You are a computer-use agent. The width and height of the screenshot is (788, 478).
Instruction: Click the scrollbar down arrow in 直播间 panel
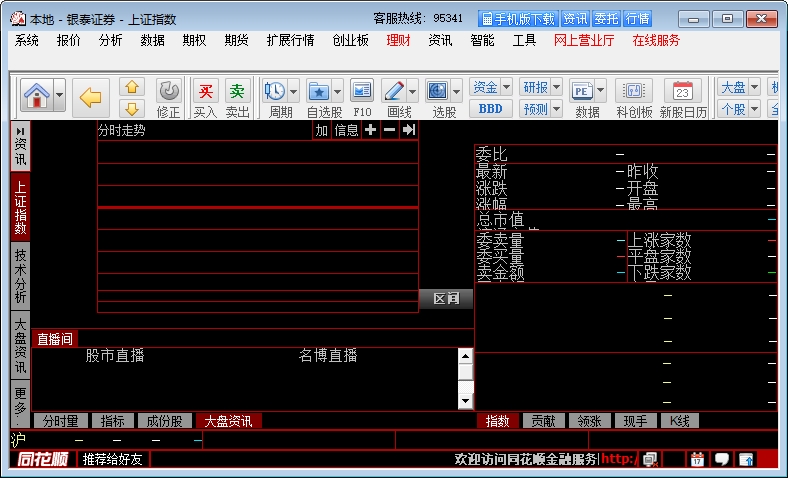tap(465, 401)
